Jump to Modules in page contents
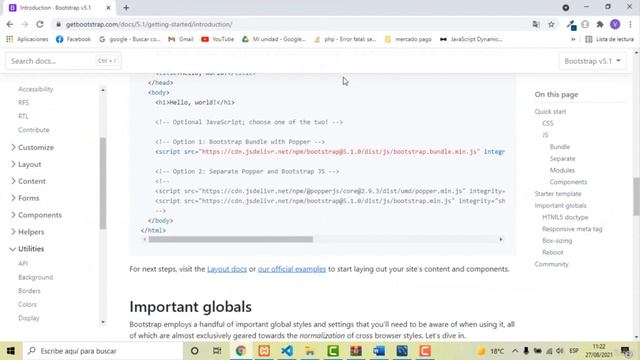640x360 pixels. [562, 170]
